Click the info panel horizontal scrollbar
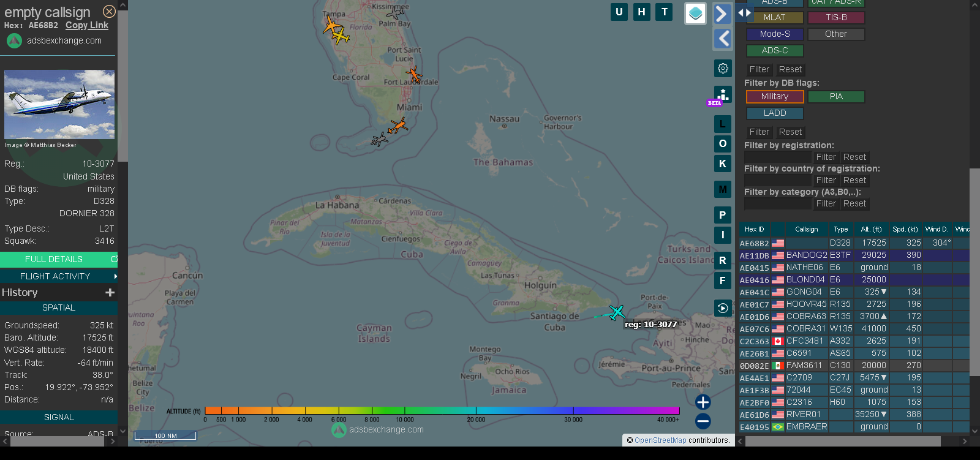The width and height of the screenshot is (980, 460). tap(58, 441)
